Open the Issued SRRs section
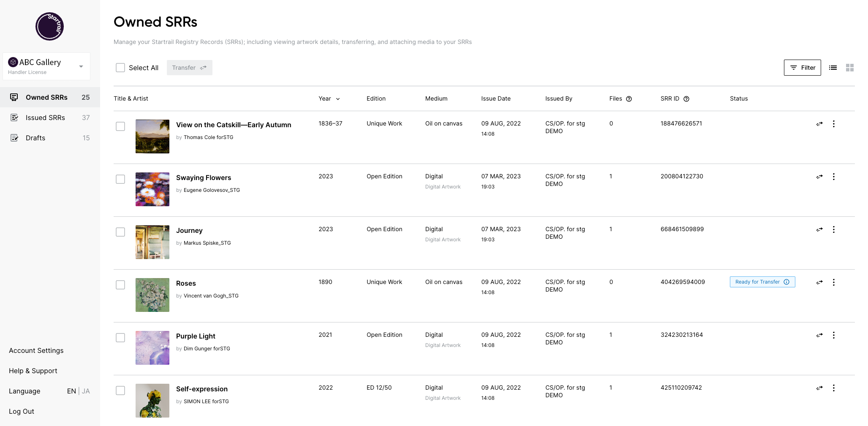Screen dimensions: 868x426 (x=50, y=117)
